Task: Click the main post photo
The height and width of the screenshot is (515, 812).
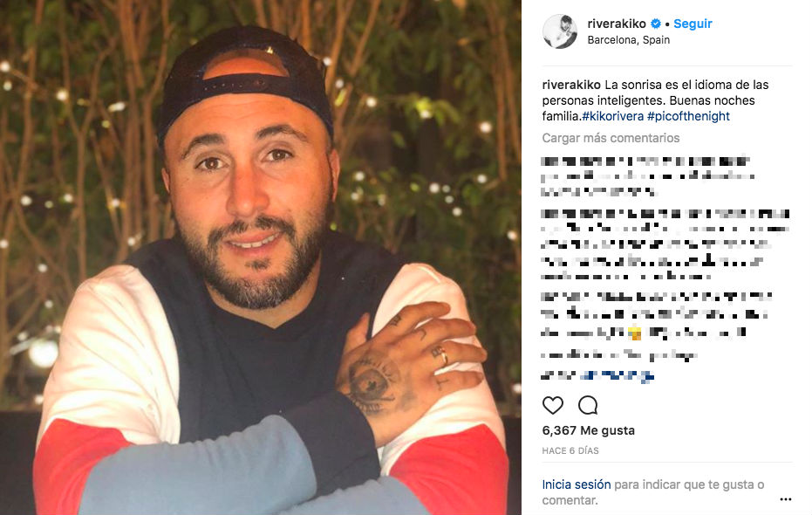Action: (261, 257)
